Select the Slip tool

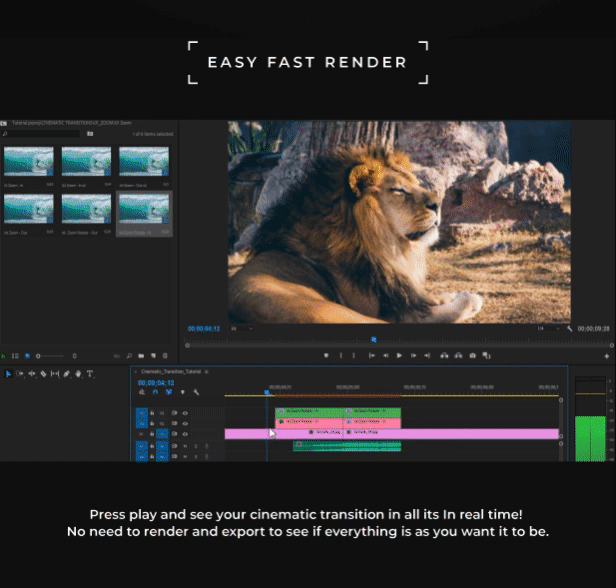[55, 374]
